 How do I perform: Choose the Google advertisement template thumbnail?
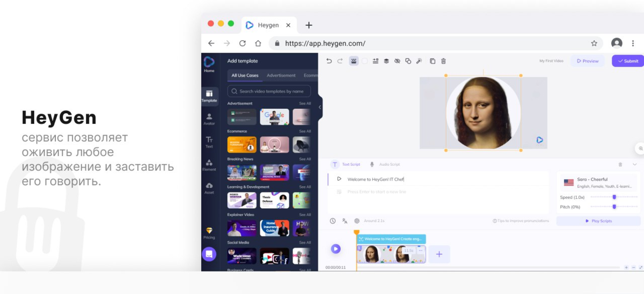pyautogui.click(x=274, y=117)
